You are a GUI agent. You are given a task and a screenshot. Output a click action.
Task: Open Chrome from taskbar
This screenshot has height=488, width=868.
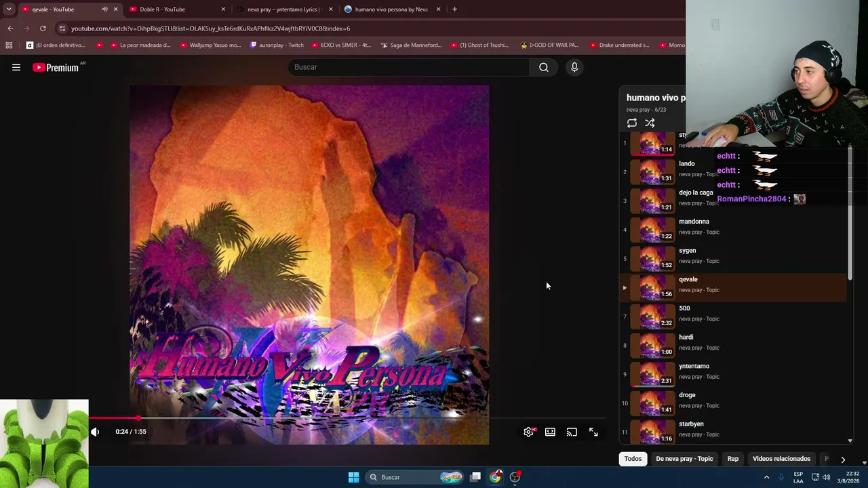496,477
